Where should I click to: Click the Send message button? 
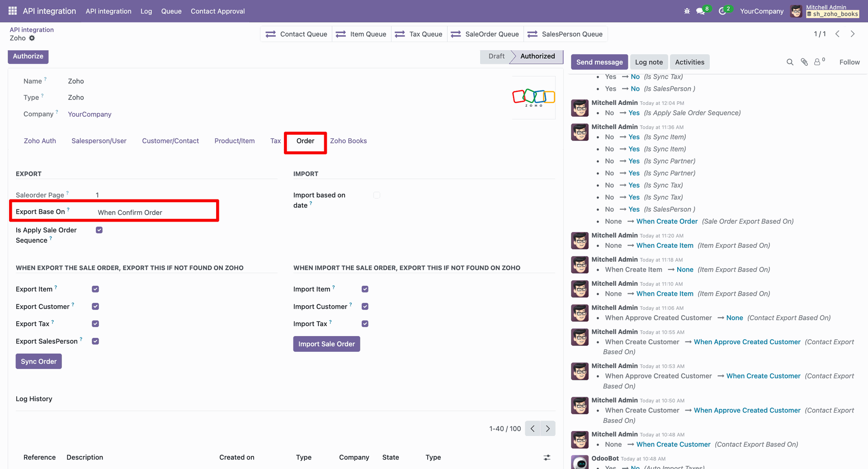click(x=599, y=62)
